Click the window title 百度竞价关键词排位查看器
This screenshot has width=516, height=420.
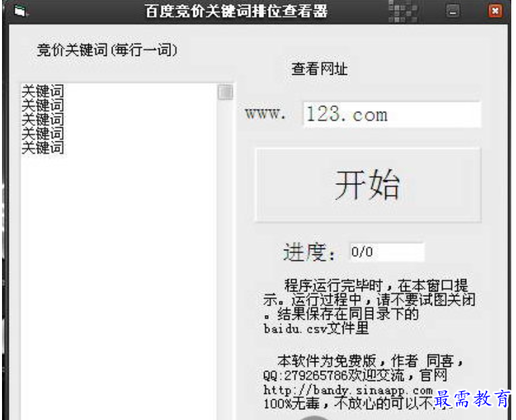coord(236,11)
